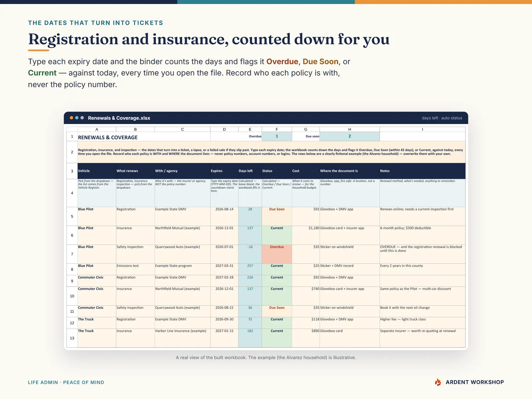Select column C header
Screen dimensions: 532x399
[183, 129]
